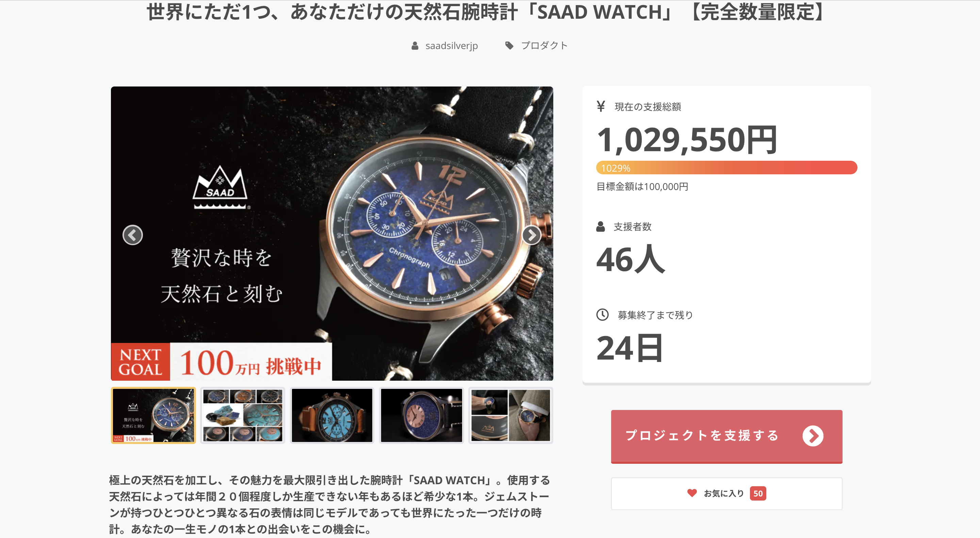The width and height of the screenshot is (980, 538).
Task: Open the プロダクト category link
Action: tap(544, 46)
